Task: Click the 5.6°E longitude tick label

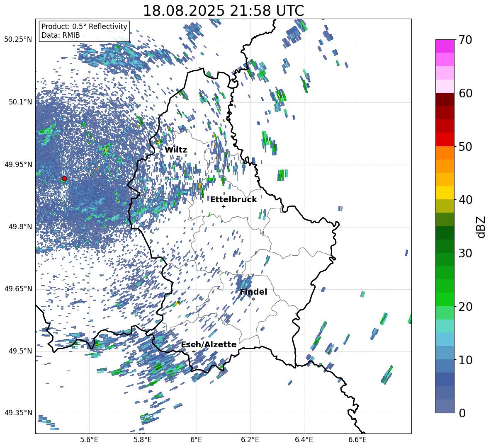Action: [x=89, y=440]
